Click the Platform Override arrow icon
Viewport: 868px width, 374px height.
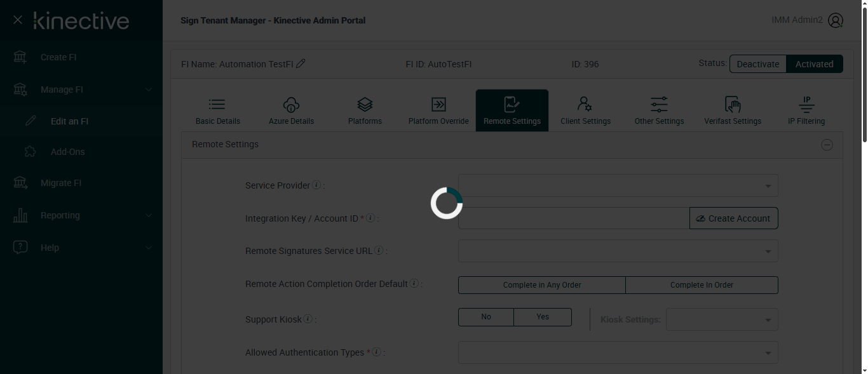point(438,104)
